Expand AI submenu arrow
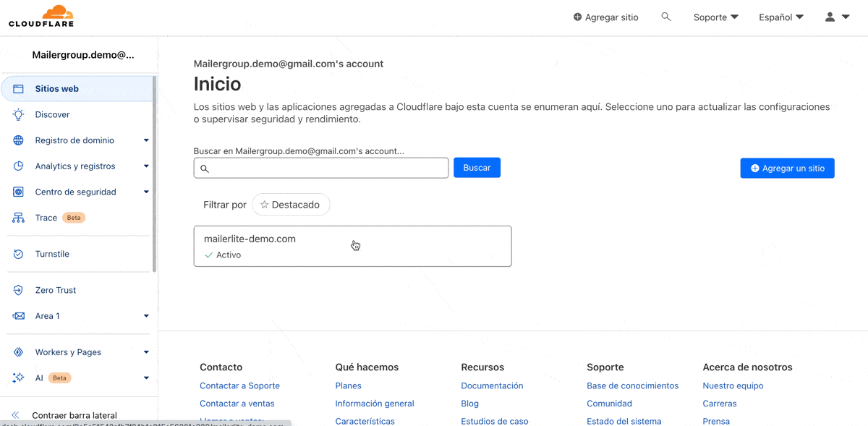868x426 pixels. (x=146, y=378)
